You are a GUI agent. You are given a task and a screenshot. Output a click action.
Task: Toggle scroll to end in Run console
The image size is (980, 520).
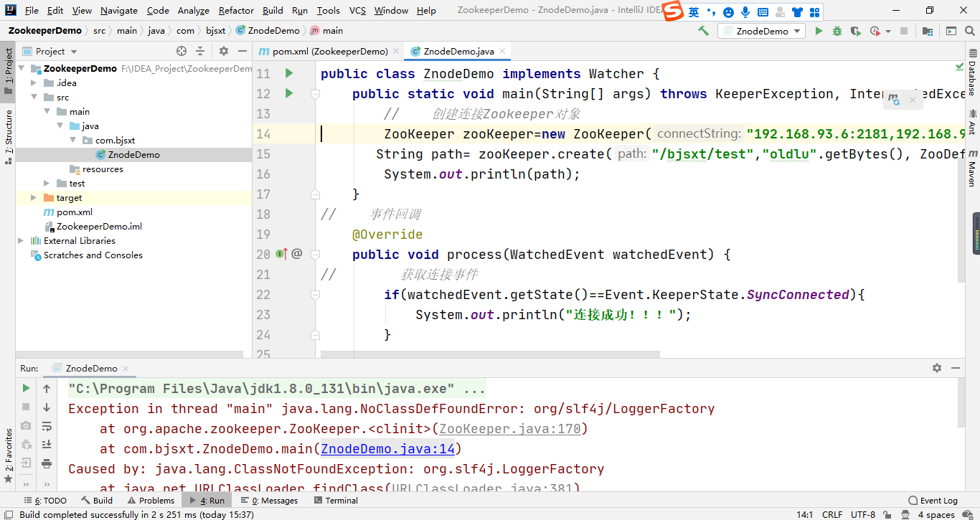[47, 445]
